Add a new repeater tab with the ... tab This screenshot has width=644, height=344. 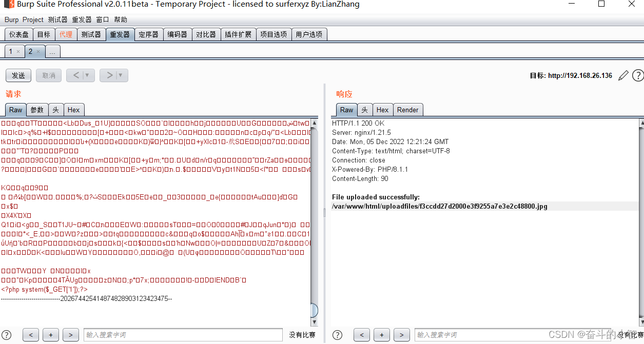pyautogui.click(x=53, y=52)
